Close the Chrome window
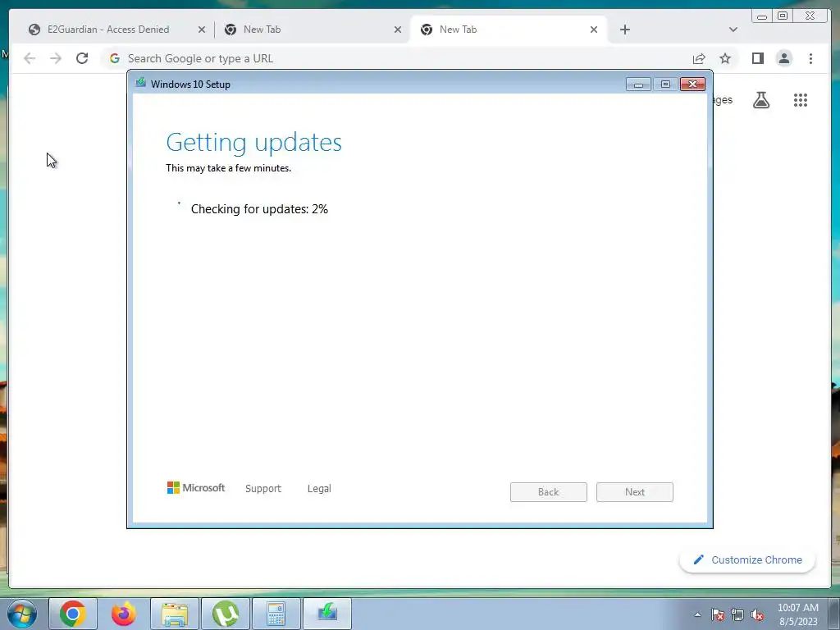Screen dimensions: 840x630 [x=810, y=16]
